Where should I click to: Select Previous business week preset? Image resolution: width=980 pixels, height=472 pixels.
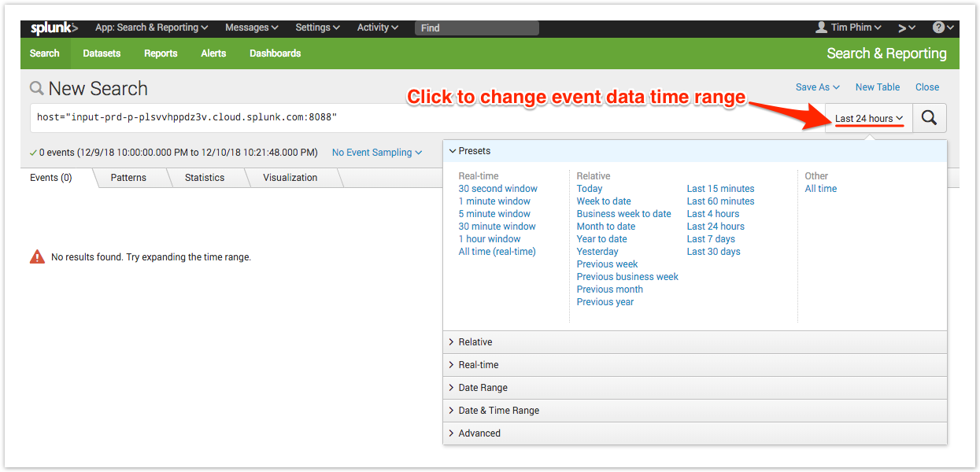[x=627, y=277]
